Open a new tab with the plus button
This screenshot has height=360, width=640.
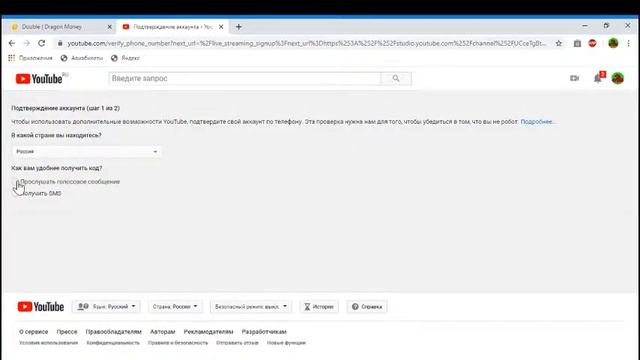click(x=239, y=27)
